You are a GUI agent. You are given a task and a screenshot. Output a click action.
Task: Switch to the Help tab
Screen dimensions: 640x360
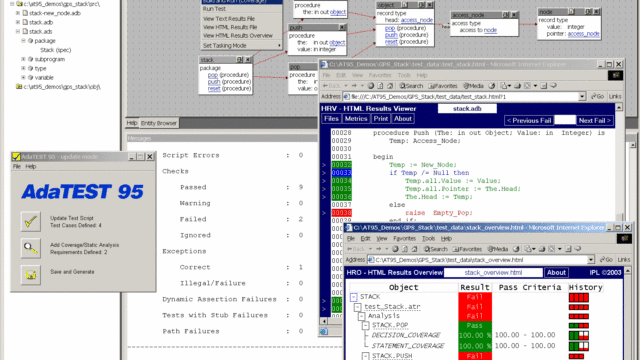132,123
